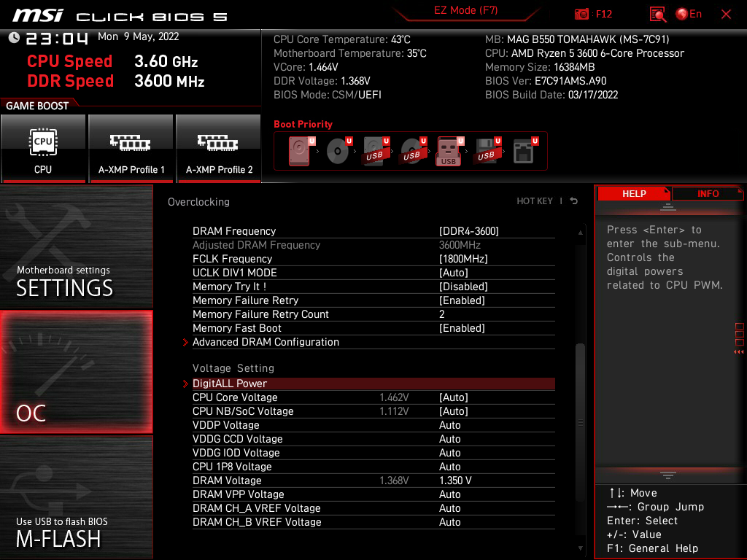Collapse the help panel using top grip handle
The height and width of the screenshot is (560, 747).
point(668,206)
